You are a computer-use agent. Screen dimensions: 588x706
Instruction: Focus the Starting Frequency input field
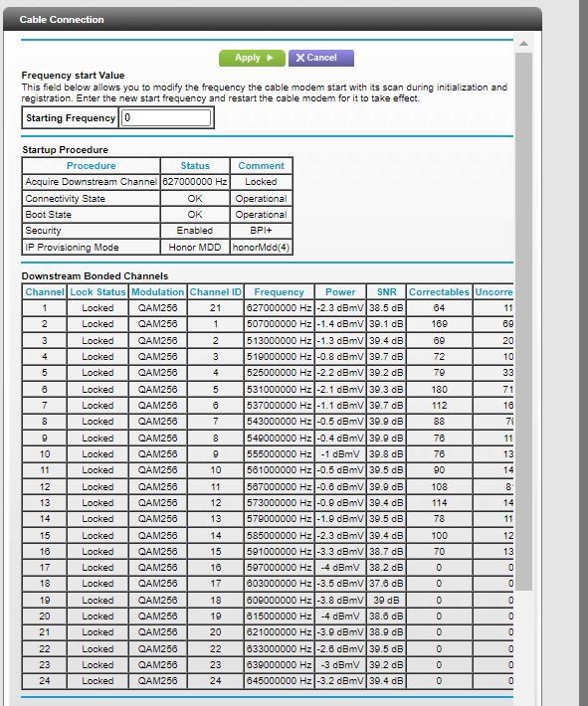pos(166,118)
